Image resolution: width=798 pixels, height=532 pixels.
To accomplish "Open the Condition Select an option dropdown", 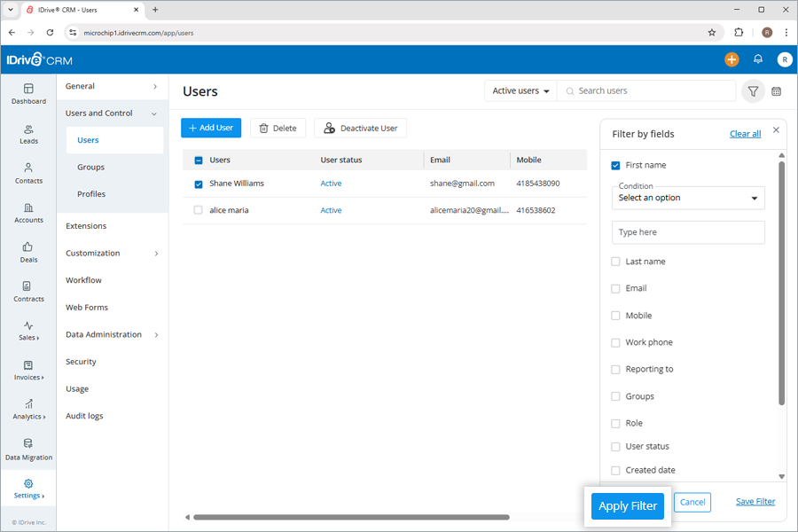I will point(688,198).
